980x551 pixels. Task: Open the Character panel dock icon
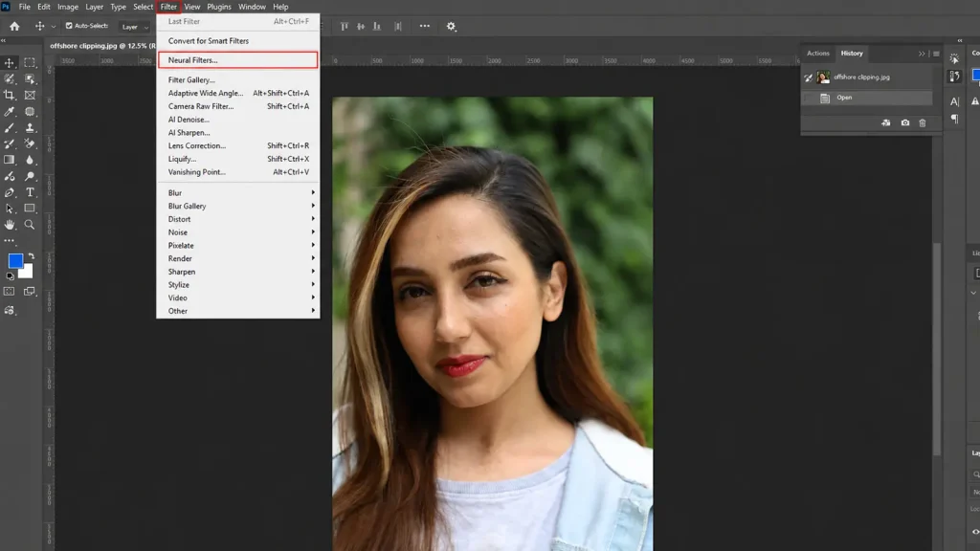click(954, 101)
